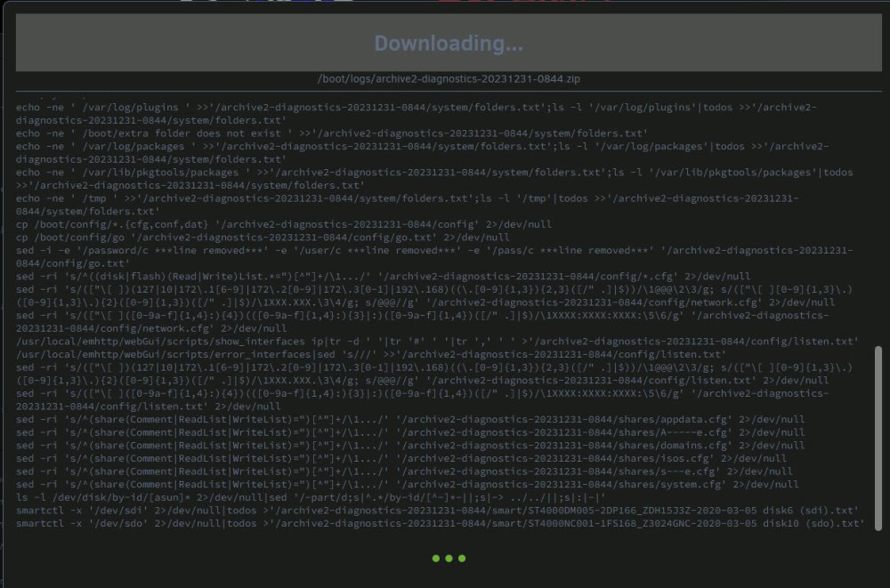The image size is (890, 588).
Task: Click the sed line for 'shares/A-----e.cfg'
Action: click(x=409, y=432)
